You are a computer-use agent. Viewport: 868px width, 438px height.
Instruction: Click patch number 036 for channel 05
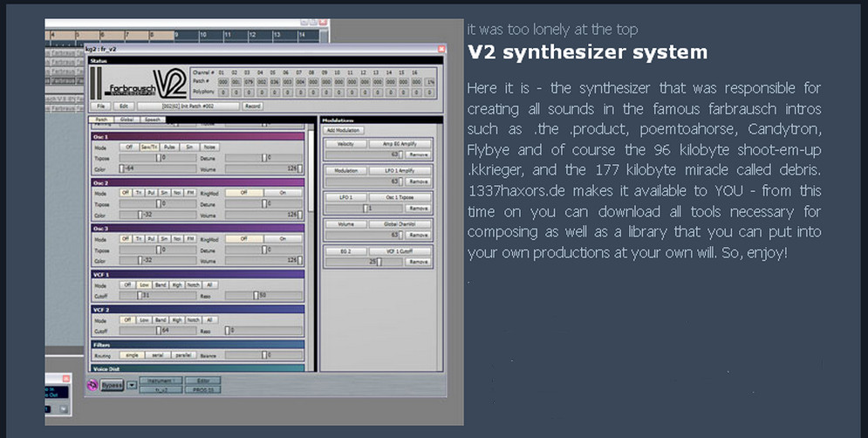274,82
